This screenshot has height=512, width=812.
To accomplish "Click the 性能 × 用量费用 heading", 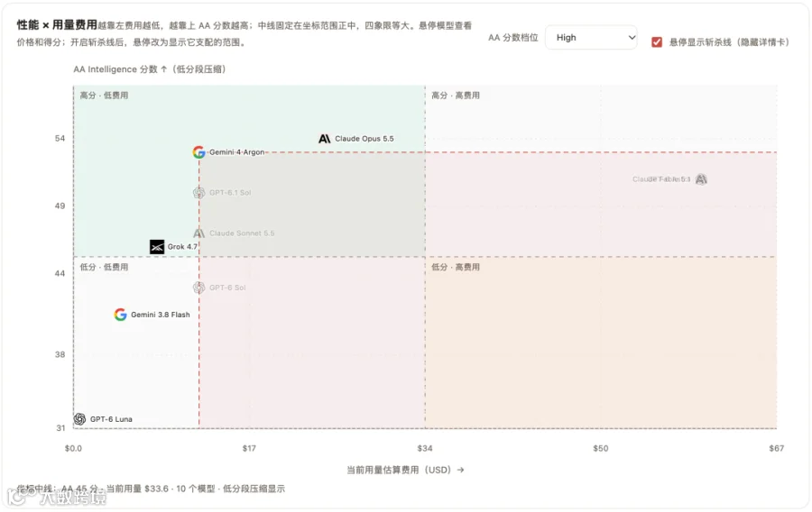I will tap(57, 25).
